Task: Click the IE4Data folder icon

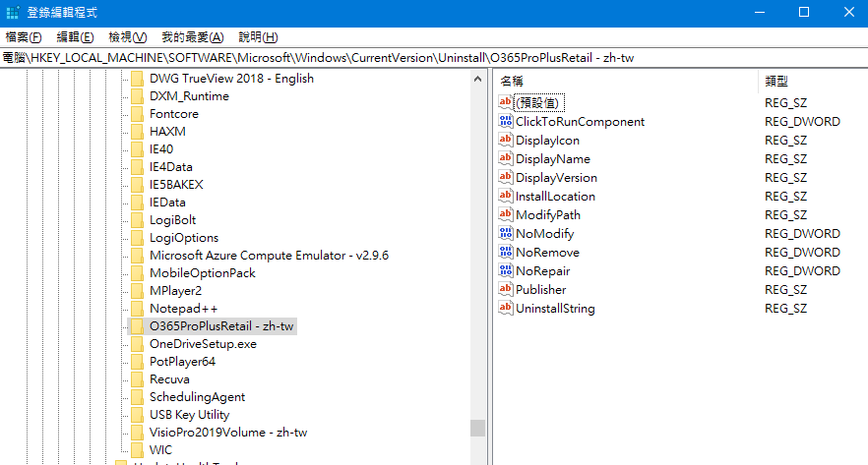Action: [x=137, y=167]
